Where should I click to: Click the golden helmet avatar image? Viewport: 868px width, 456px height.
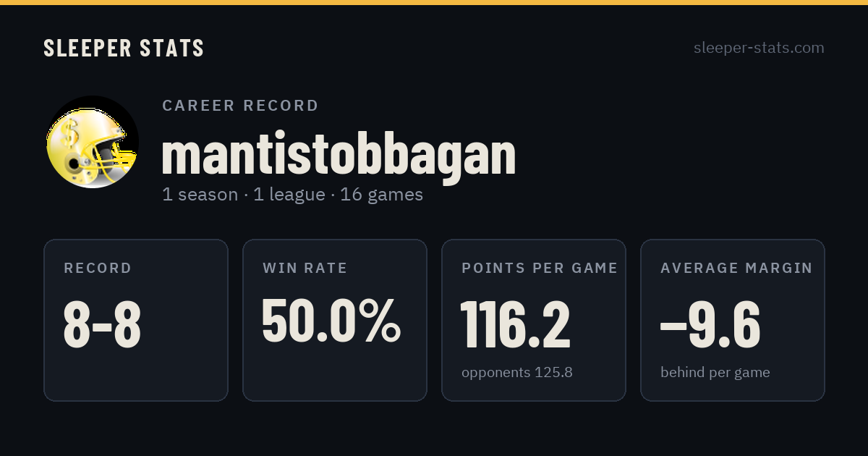click(x=93, y=142)
